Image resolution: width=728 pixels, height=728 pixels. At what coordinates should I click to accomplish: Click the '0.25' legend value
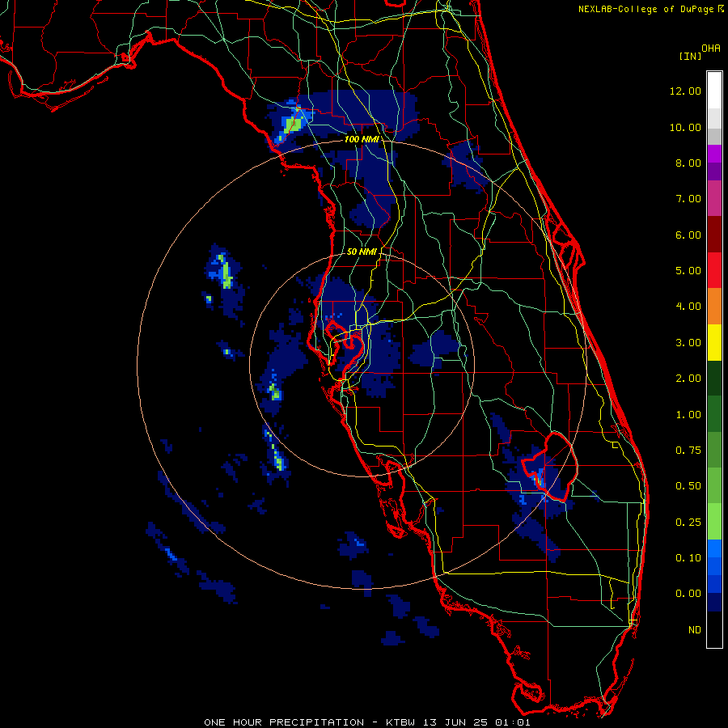(688, 523)
